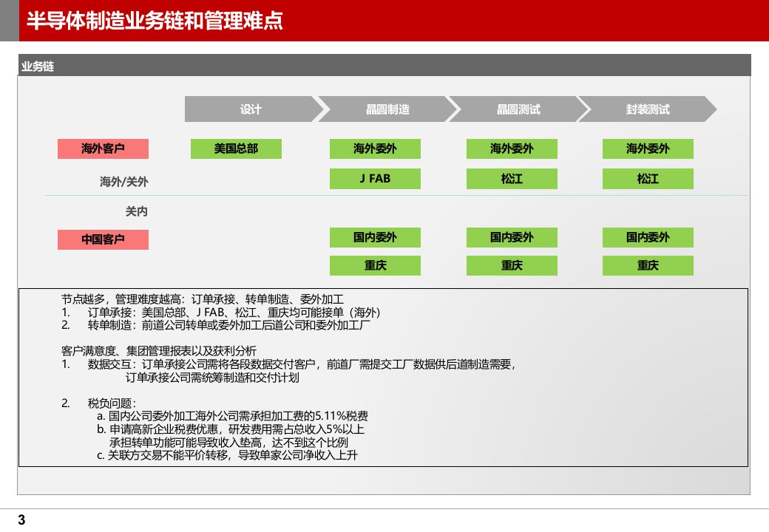Select 海外委外 box under 封装测试
Screen dimensions: 769x532
coord(648,149)
